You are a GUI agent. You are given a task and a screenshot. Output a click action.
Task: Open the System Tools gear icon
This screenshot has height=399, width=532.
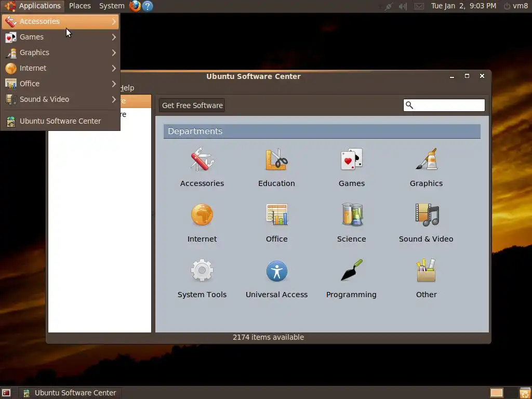(x=202, y=270)
